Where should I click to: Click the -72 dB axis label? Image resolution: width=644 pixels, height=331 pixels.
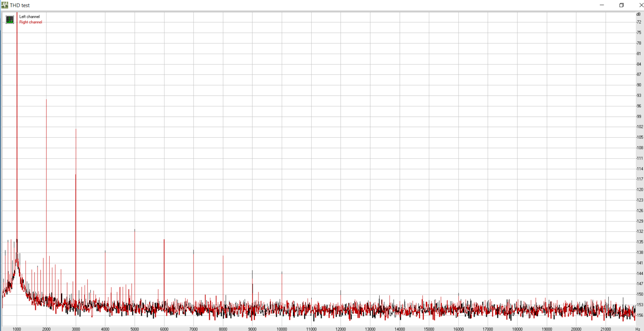639,22
